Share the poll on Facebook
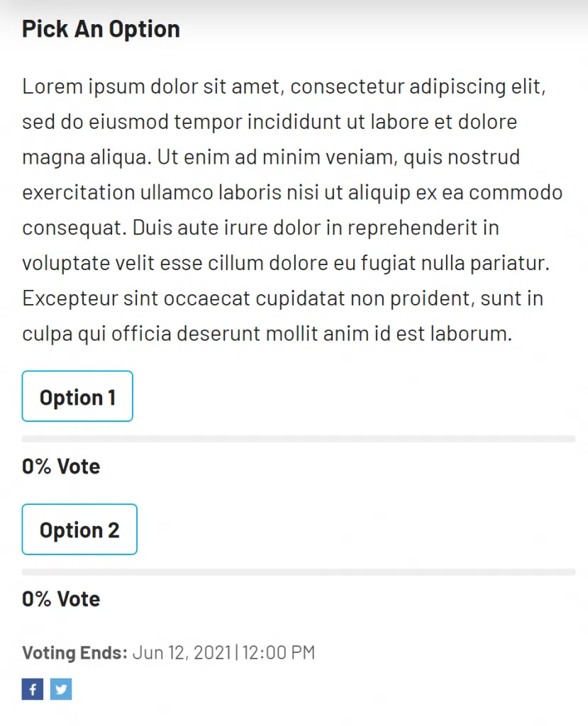This screenshot has height=726, width=588. [x=33, y=689]
